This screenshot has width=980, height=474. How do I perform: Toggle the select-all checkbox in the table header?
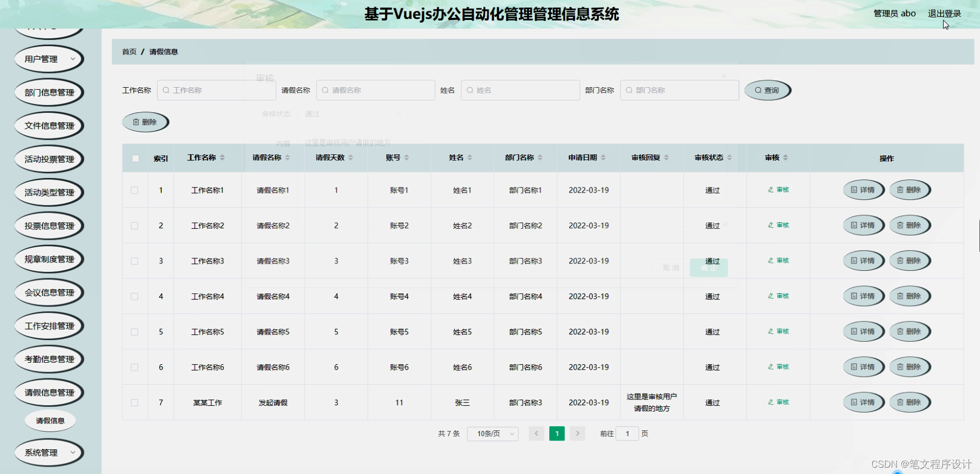point(135,157)
